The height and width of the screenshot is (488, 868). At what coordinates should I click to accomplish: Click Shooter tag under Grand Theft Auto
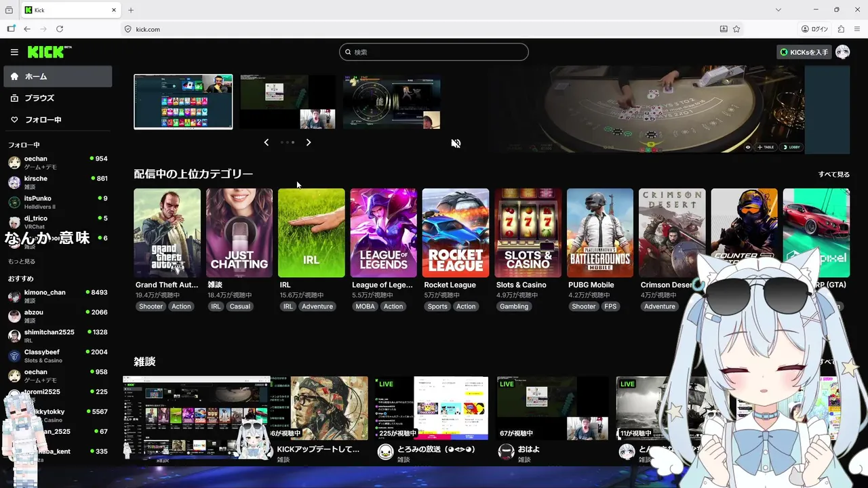[x=151, y=306]
